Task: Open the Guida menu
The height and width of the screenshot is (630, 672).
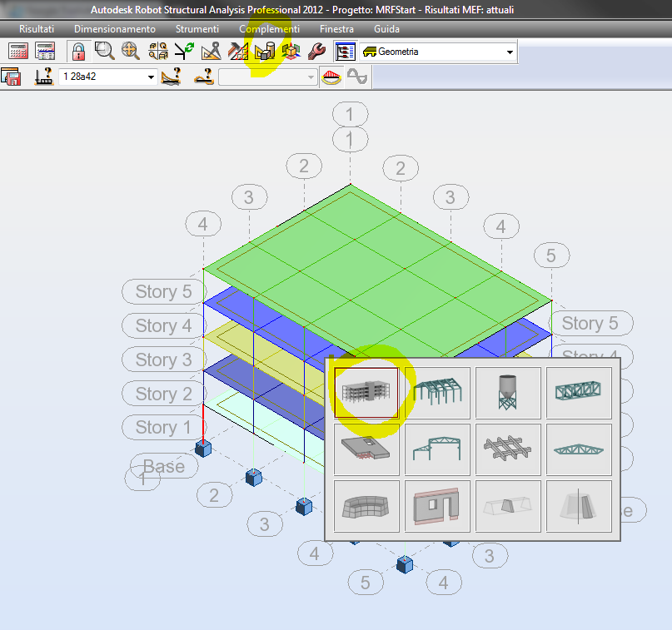Action: (x=386, y=29)
